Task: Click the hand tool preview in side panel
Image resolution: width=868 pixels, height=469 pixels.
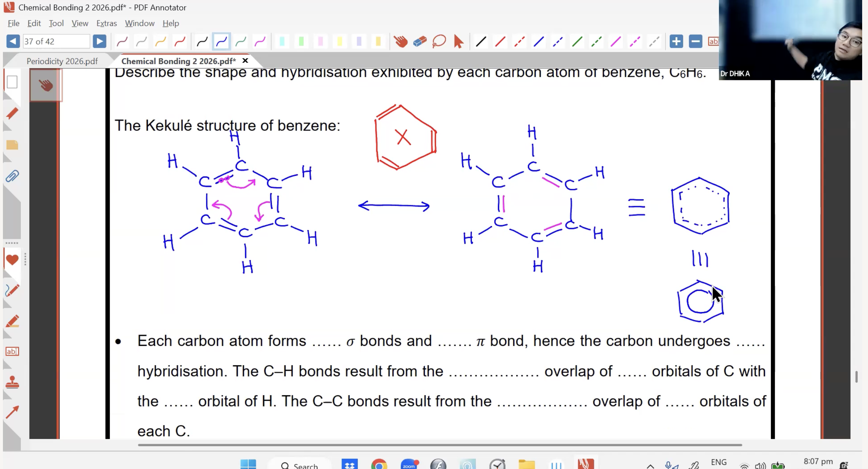Action: click(x=46, y=85)
